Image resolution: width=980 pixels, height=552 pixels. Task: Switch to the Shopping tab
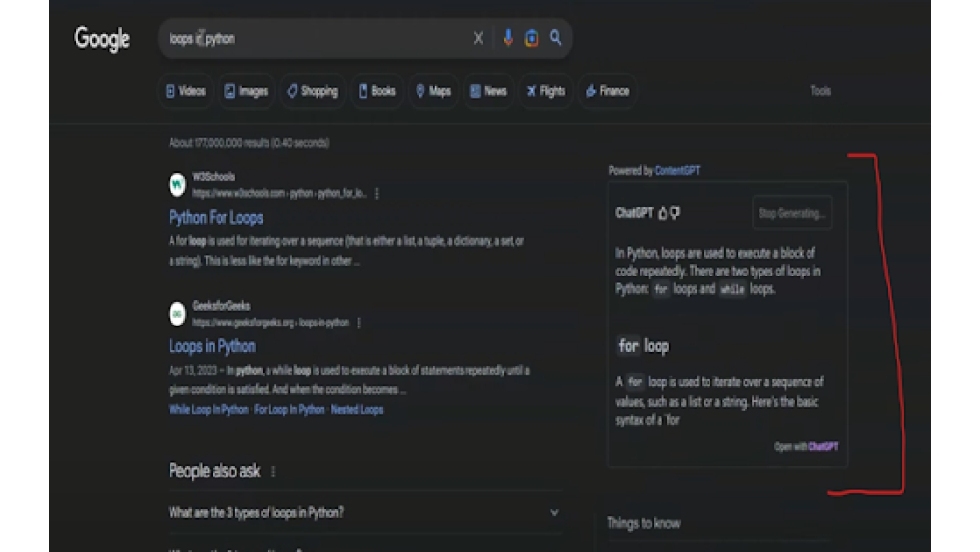(313, 91)
